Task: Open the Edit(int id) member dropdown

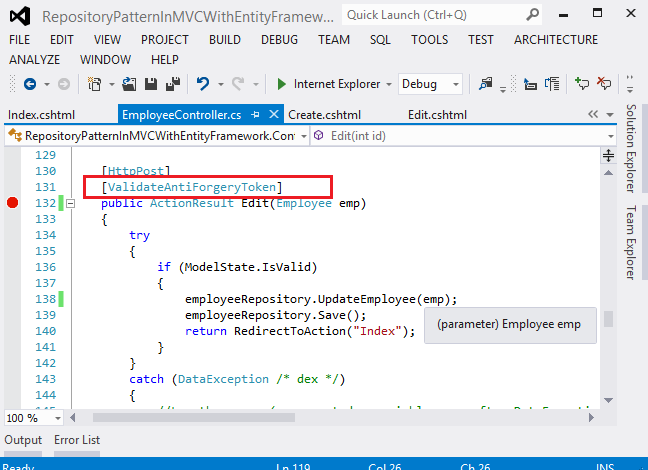Action: click(x=611, y=136)
